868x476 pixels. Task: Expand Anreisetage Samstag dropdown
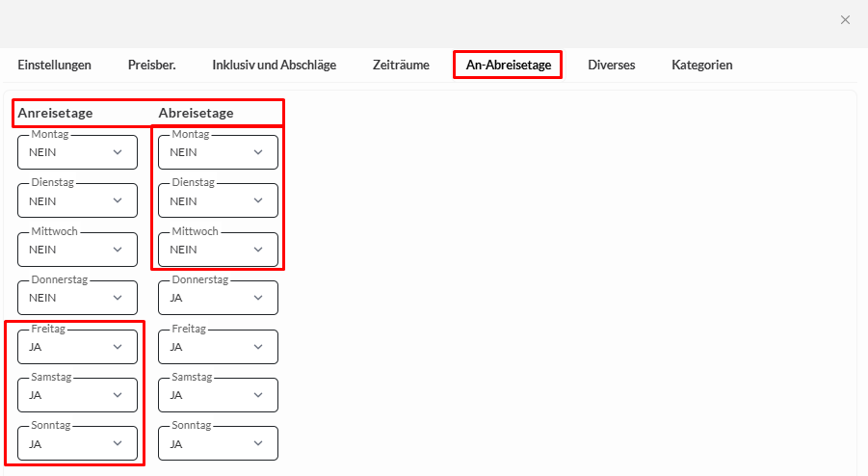tap(77, 395)
